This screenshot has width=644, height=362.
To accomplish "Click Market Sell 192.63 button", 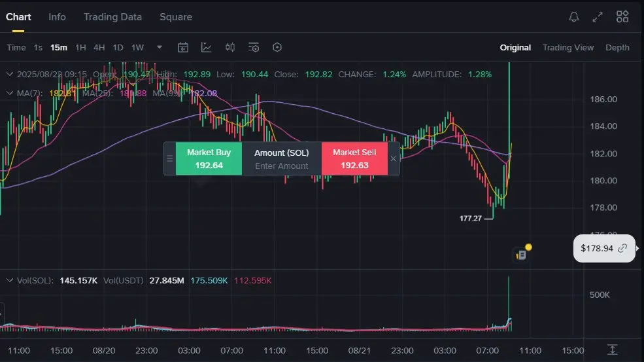I will click(354, 158).
